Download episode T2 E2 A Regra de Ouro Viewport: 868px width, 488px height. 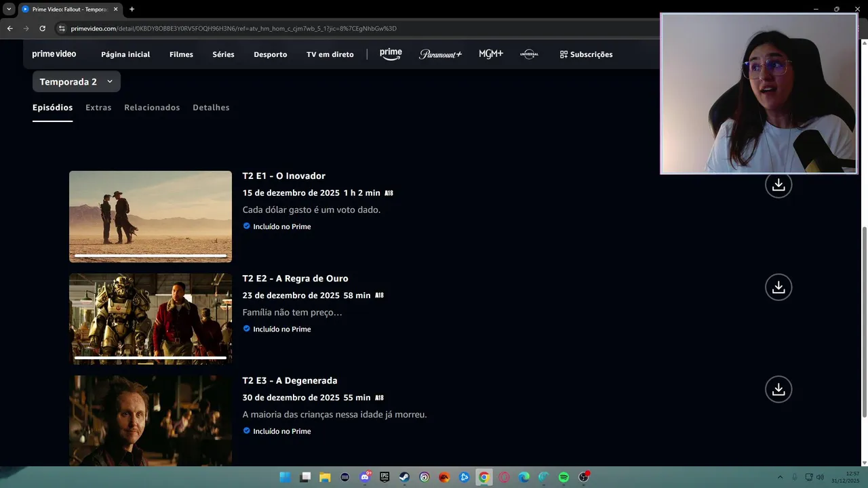coord(778,287)
